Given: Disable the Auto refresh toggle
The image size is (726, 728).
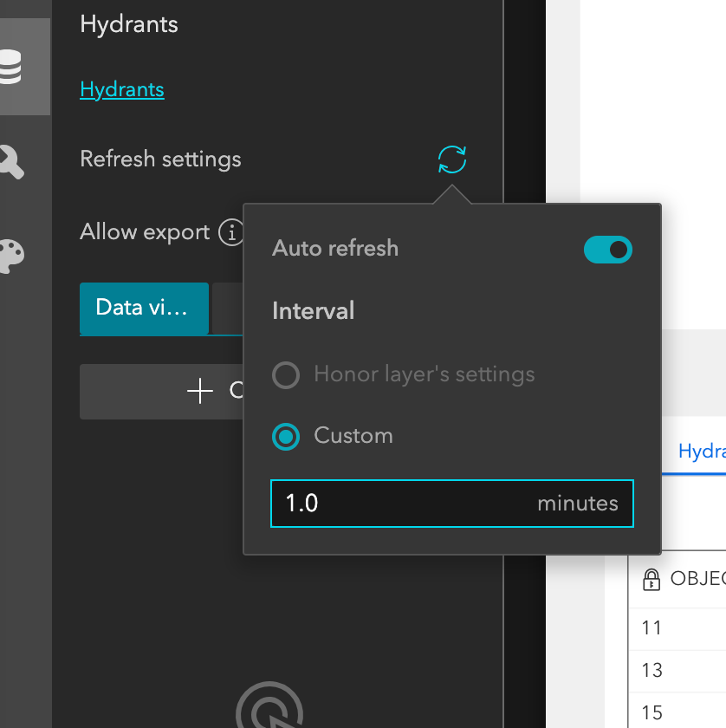Looking at the screenshot, I should tap(607, 249).
